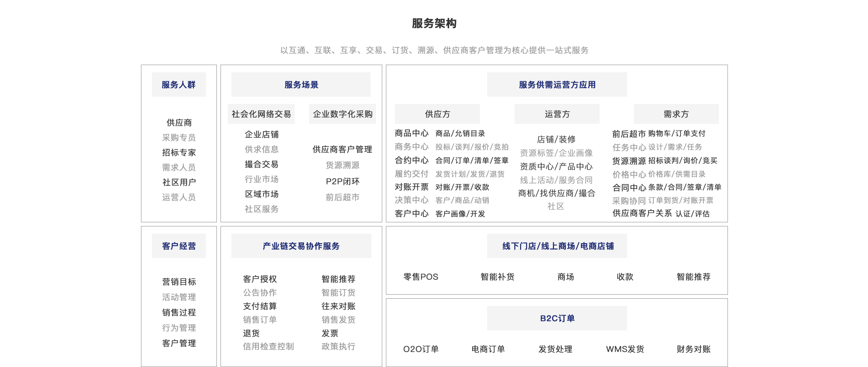Viewport: 868px width, 367px height.
Task: Select 投标/谈判/报价/竞拍 text
Action: coord(472,147)
